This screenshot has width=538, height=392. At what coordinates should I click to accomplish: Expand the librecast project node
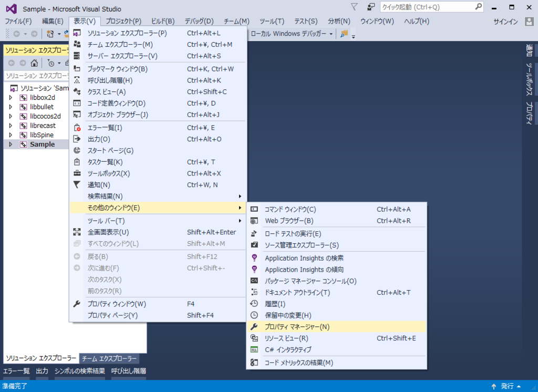pyautogui.click(x=11, y=126)
